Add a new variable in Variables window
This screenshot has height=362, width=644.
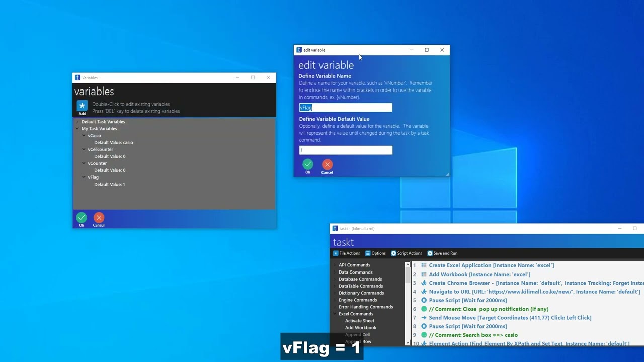tap(82, 107)
